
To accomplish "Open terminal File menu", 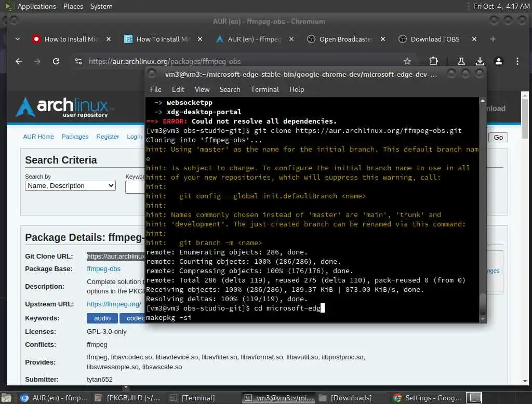I will point(155,89).
